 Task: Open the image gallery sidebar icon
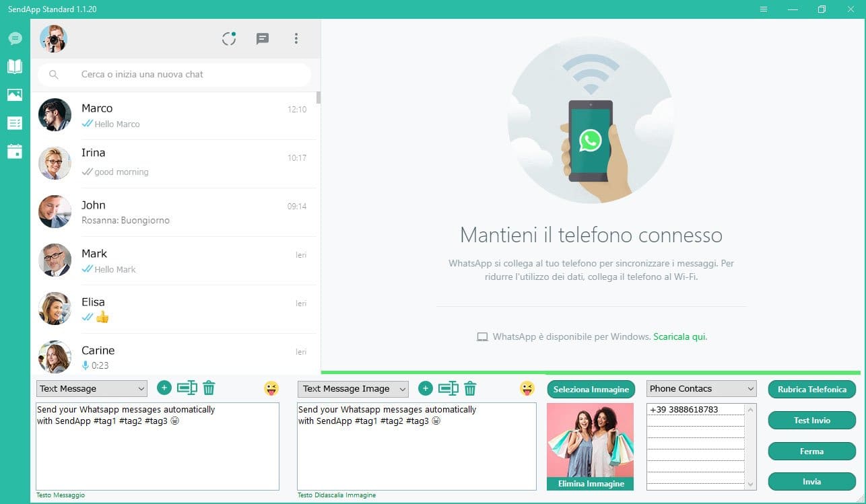(x=15, y=95)
